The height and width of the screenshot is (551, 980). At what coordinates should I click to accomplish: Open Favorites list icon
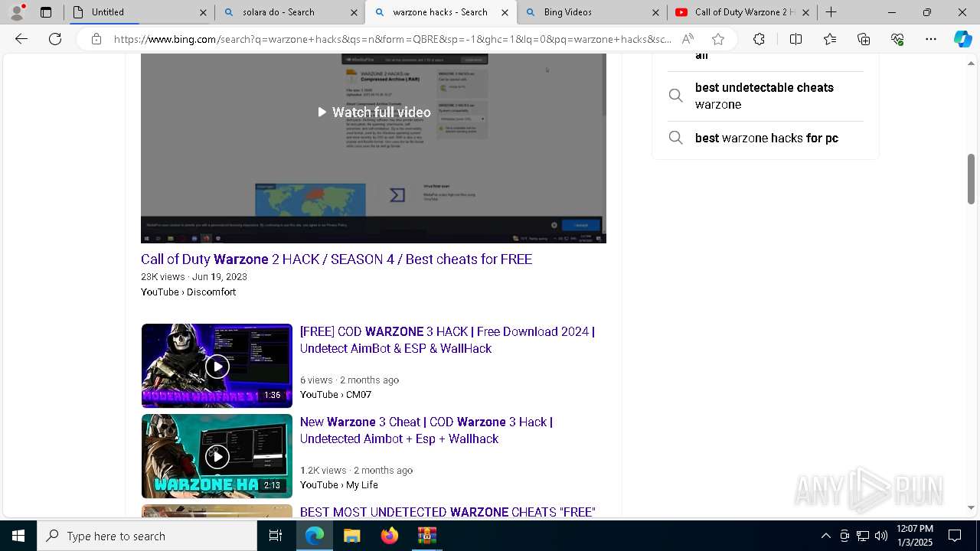click(830, 39)
